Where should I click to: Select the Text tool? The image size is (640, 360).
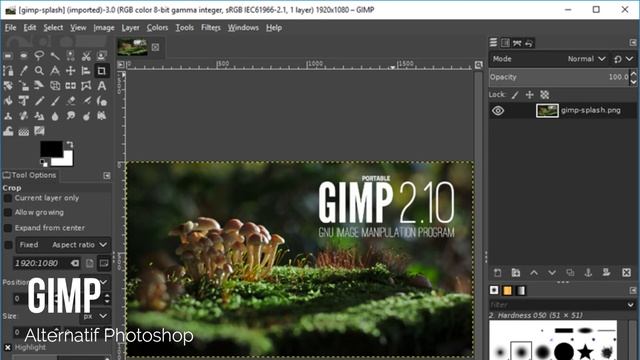point(102,86)
